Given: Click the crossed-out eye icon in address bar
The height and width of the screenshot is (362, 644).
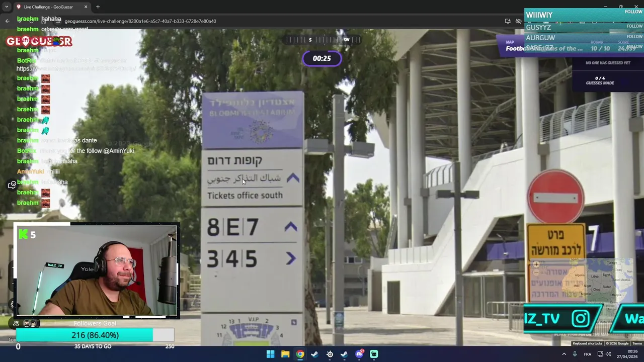Looking at the screenshot, I should tap(519, 21).
